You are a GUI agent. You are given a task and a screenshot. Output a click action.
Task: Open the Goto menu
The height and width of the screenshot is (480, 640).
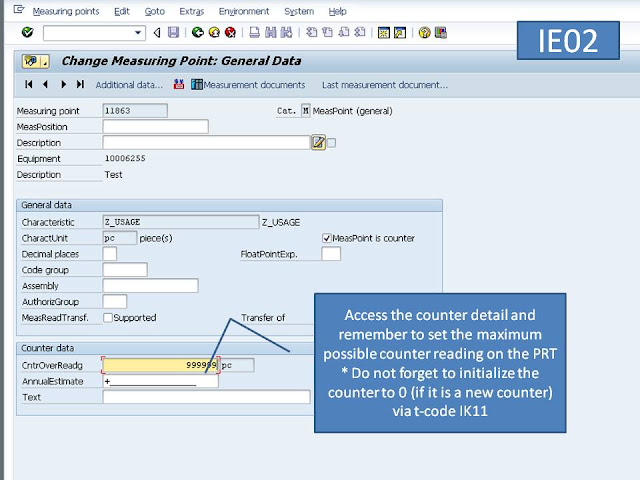point(155,11)
